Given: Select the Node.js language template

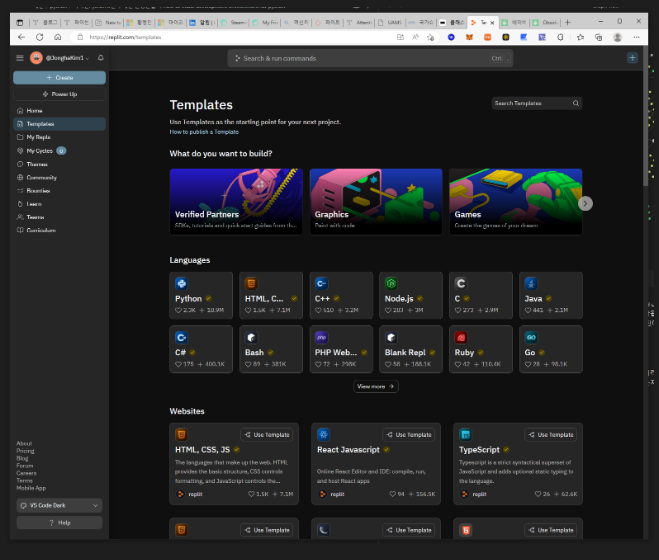Looking at the screenshot, I should 411,296.
